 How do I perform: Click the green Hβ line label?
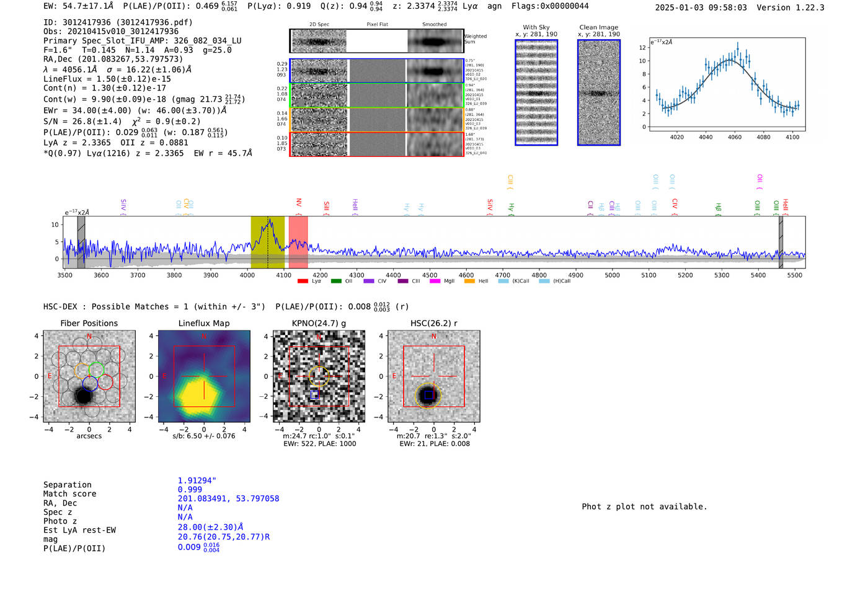(718, 208)
